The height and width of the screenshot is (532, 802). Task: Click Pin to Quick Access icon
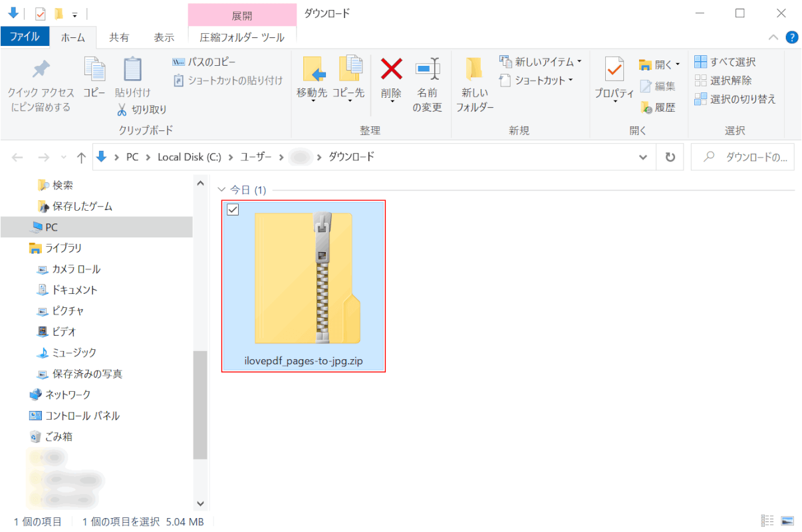[41, 70]
